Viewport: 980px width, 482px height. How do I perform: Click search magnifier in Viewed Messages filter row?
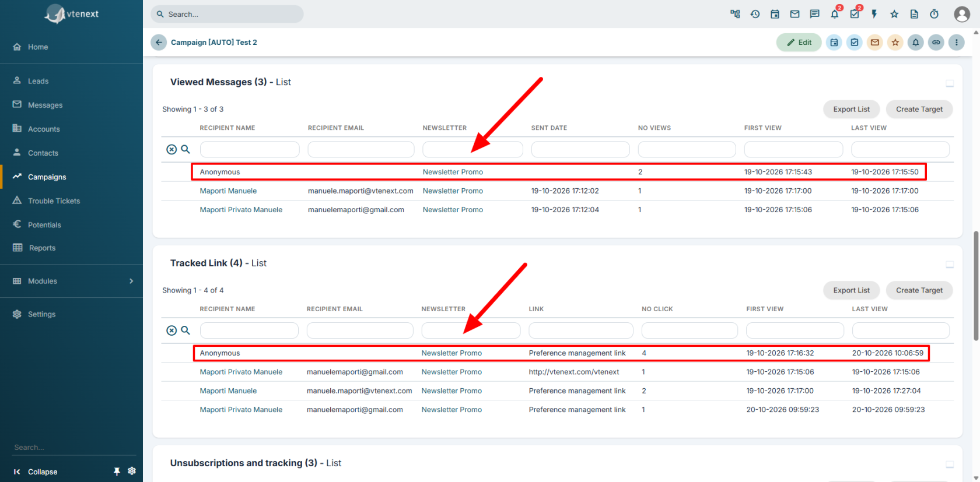(x=185, y=149)
